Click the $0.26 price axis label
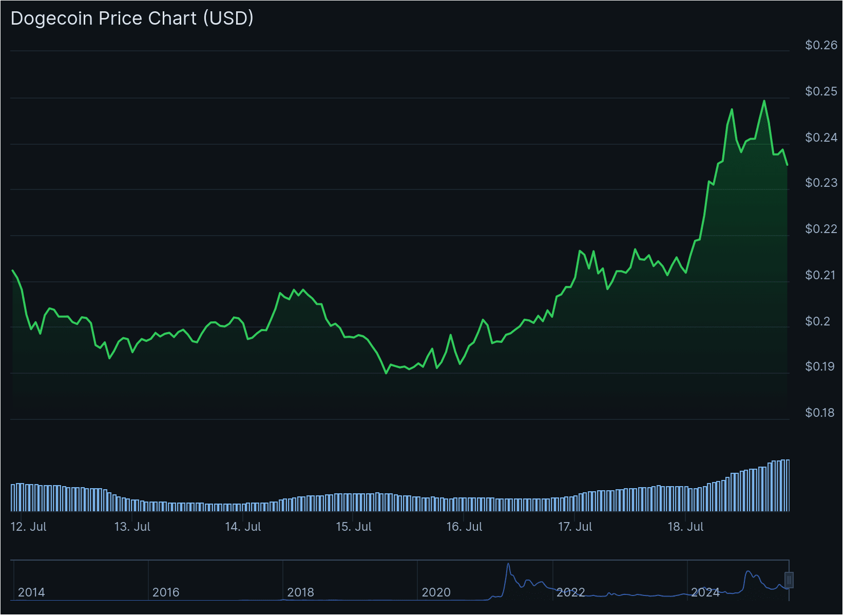The width and height of the screenshot is (844, 616). point(821,45)
